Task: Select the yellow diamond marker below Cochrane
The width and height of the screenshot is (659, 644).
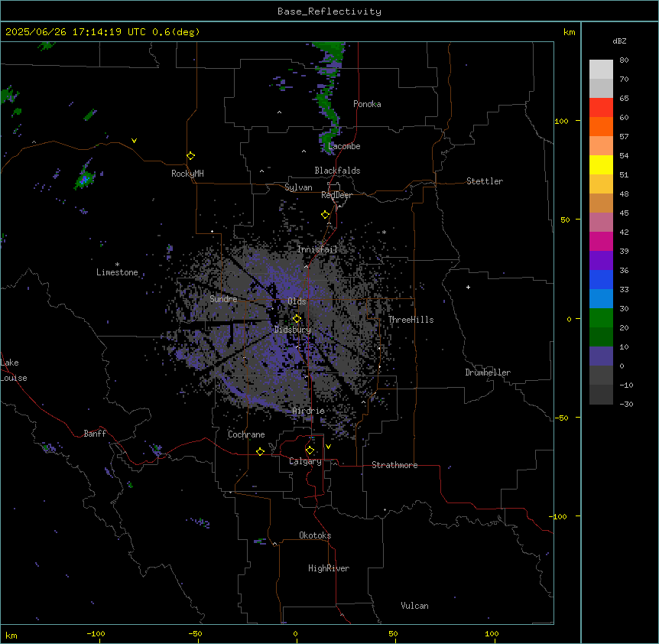Action: [x=260, y=451]
